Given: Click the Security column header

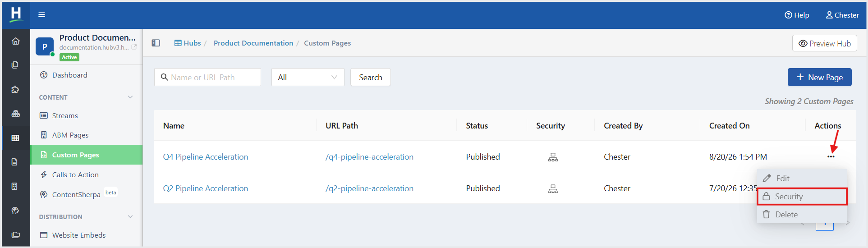Looking at the screenshot, I should tap(550, 126).
